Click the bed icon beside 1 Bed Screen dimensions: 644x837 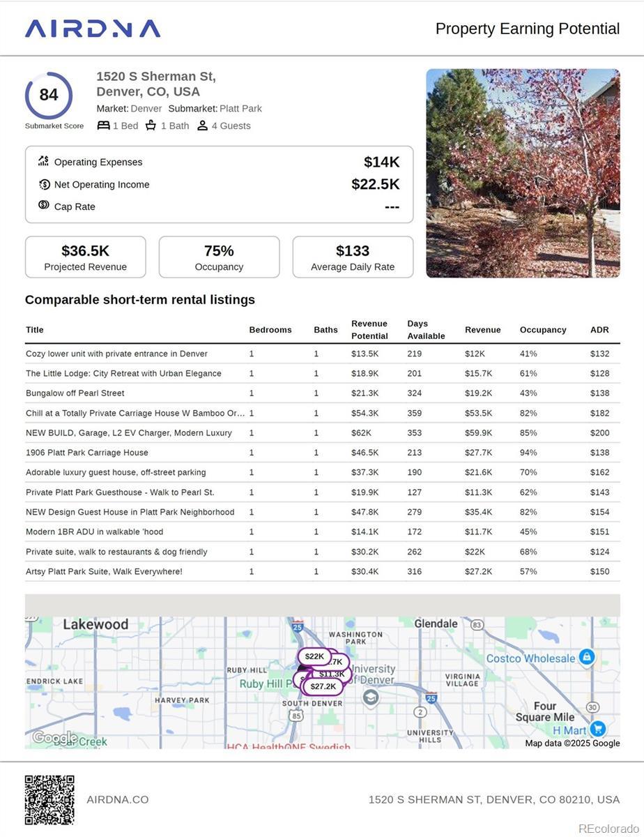[x=103, y=126]
